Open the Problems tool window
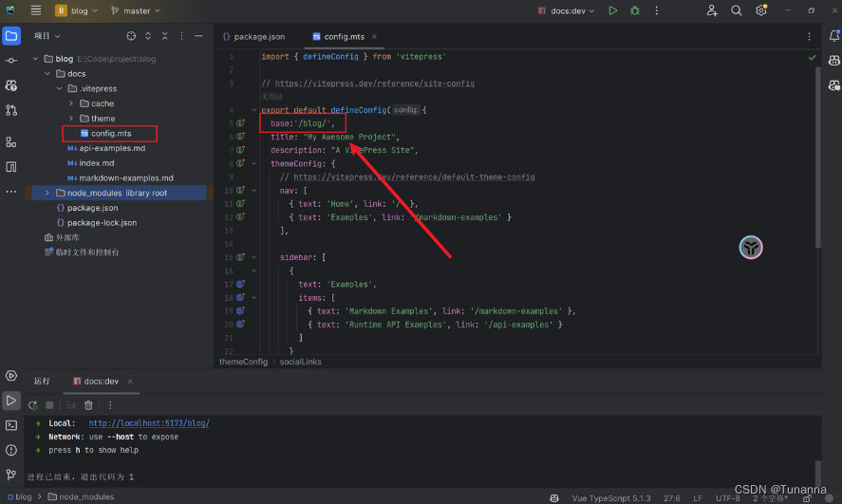Image resolution: width=842 pixels, height=504 pixels. click(x=10, y=450)
